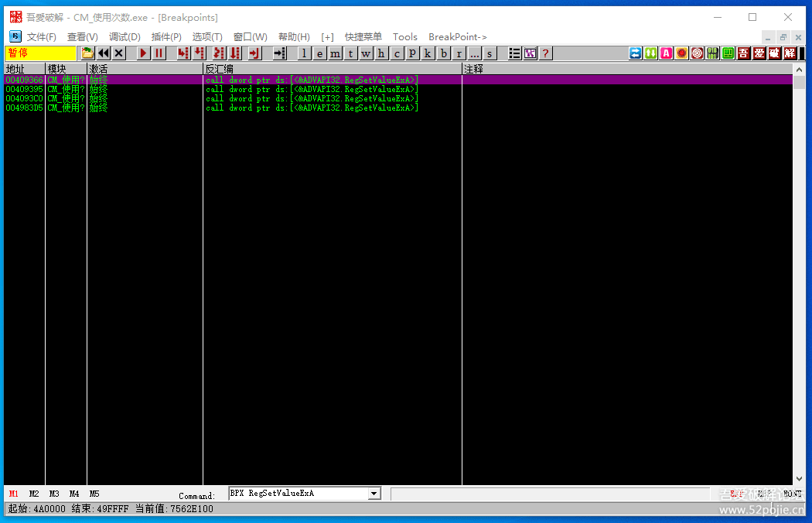Click the Open file folder icon
Screen dimensions: 812x523
tap(87, 53)
